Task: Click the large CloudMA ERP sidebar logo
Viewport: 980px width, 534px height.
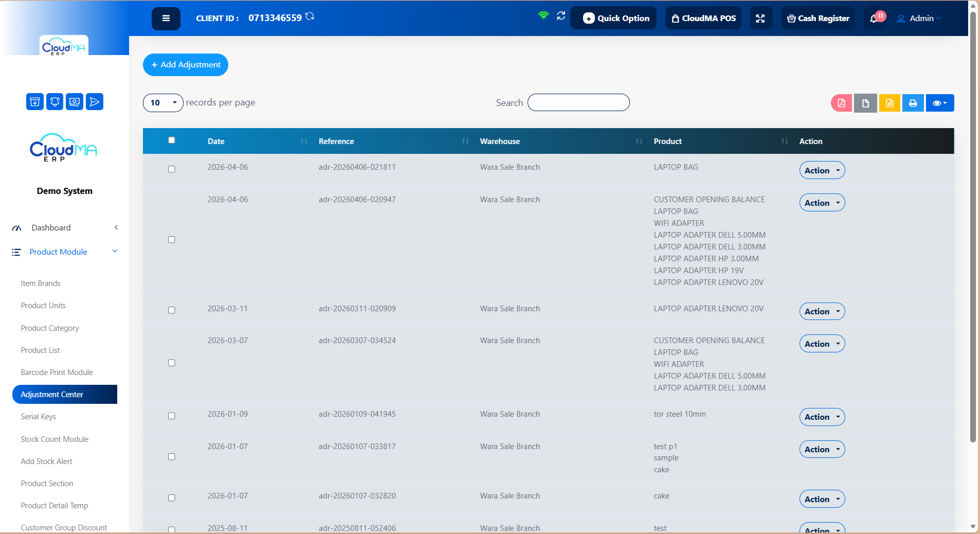Action: [x=64, y=148]
